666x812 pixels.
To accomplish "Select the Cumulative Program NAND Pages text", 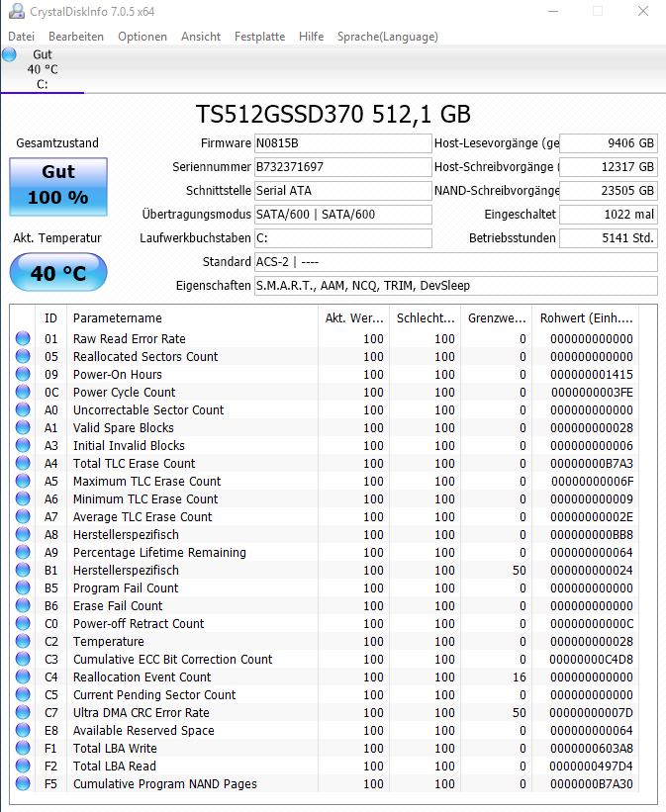I will point(165,784).
